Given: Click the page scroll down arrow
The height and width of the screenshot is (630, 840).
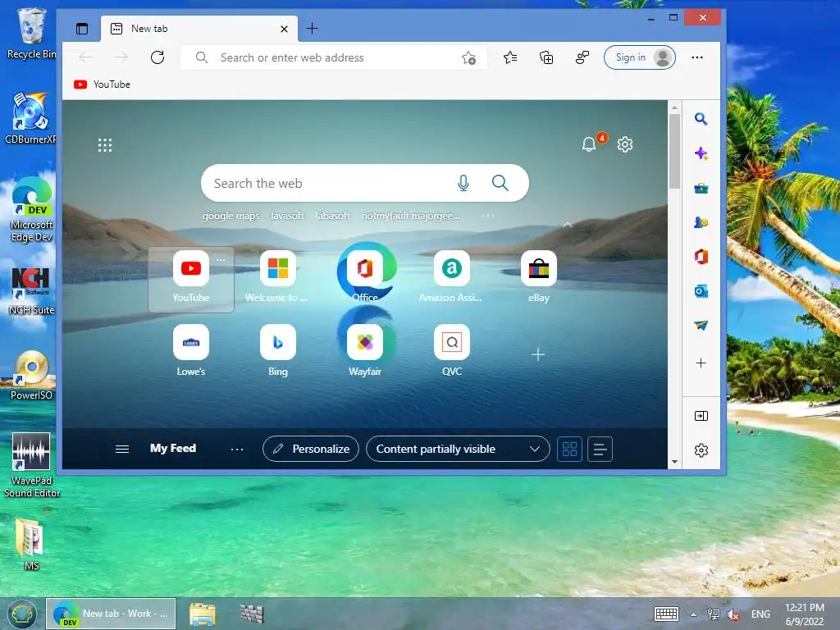Looking at the screenshot, I should point(674,462).
